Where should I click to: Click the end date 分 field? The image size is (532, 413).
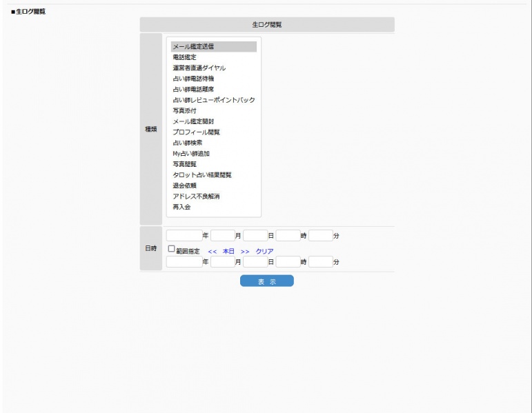coord(320,261)
